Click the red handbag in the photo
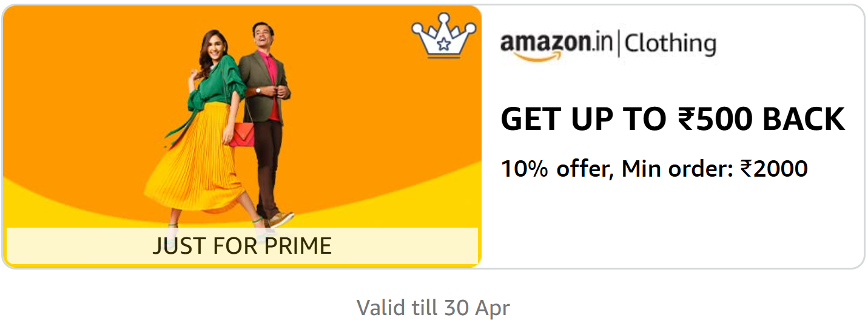 242,135
